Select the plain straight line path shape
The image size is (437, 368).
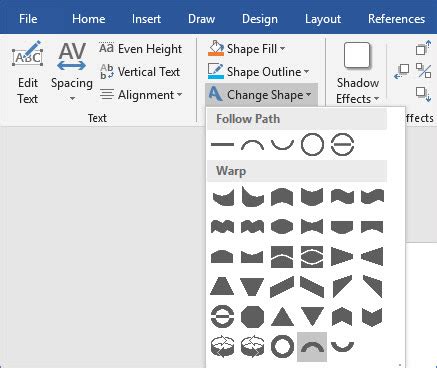[223, 145]
